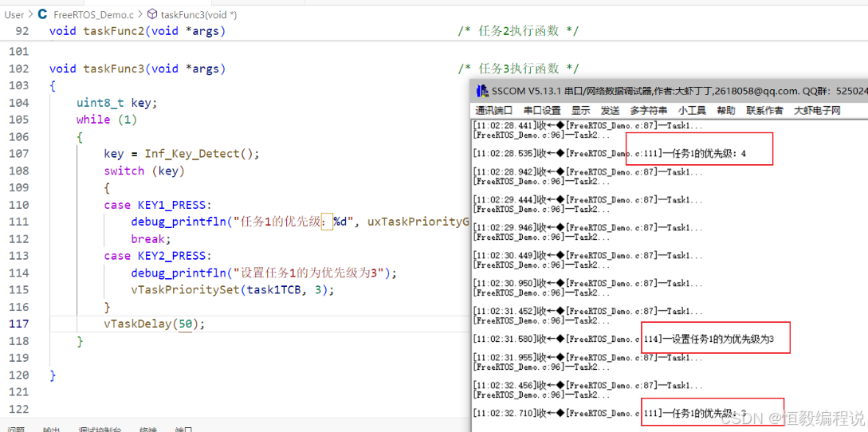
Task: Click the log line timestamped 11:02:31.955
Action: pyautogui.click(x=588, y=358)
